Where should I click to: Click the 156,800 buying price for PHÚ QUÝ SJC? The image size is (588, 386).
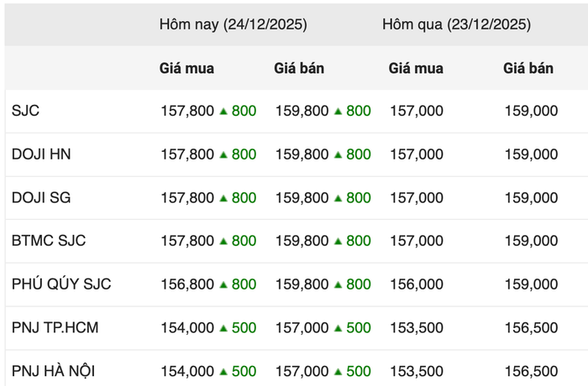(187, 284)
